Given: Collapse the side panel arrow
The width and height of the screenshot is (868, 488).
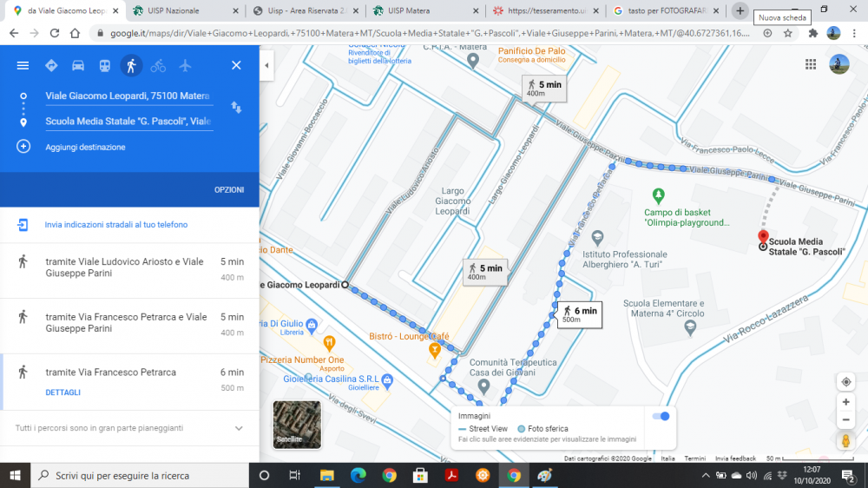Looking at the screenshot, I should pos(267,65).
